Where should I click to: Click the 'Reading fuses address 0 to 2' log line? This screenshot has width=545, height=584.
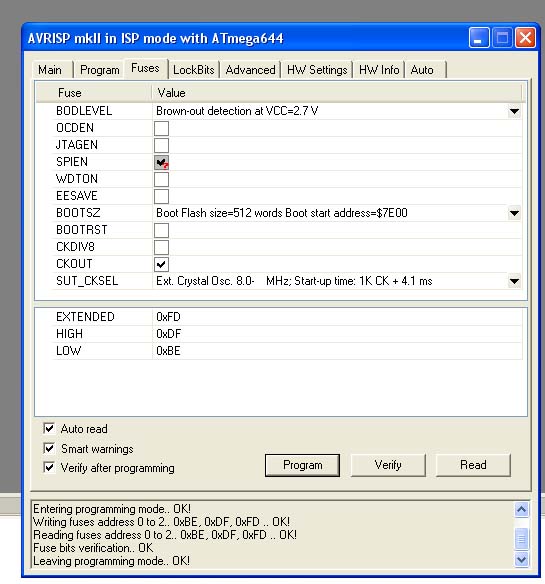(165, 535)
